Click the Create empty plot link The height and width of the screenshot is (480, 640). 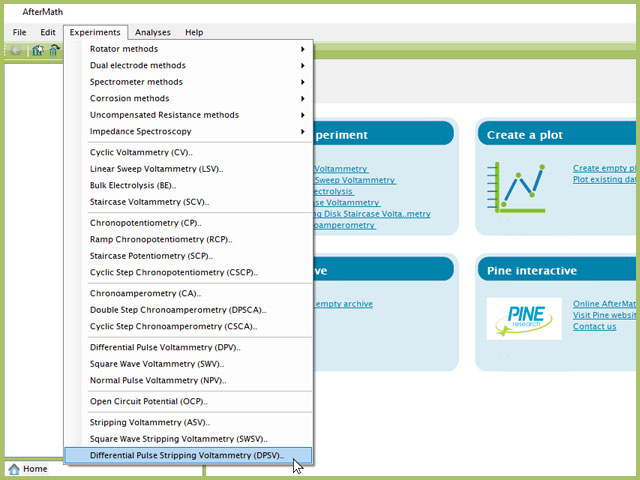point(604,168)
